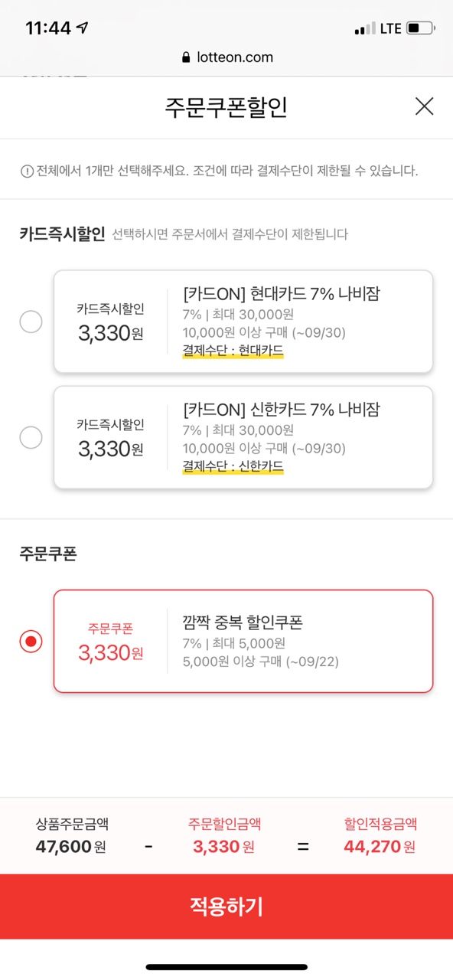Viewport: 453px width, 980px height.
Task: Tap the 깜짝 중복 할인쿠폰 coupon card
Action: pyautogui.click(x=243, y=642)
